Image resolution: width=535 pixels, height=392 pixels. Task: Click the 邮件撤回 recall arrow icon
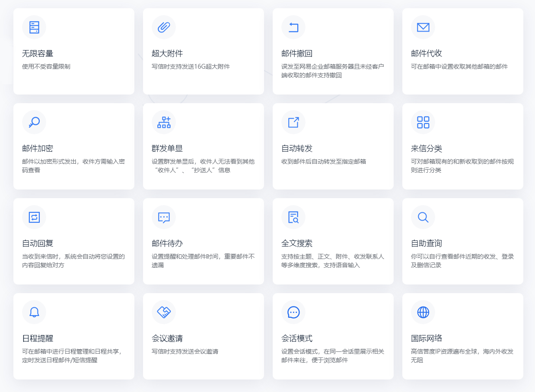293,27
